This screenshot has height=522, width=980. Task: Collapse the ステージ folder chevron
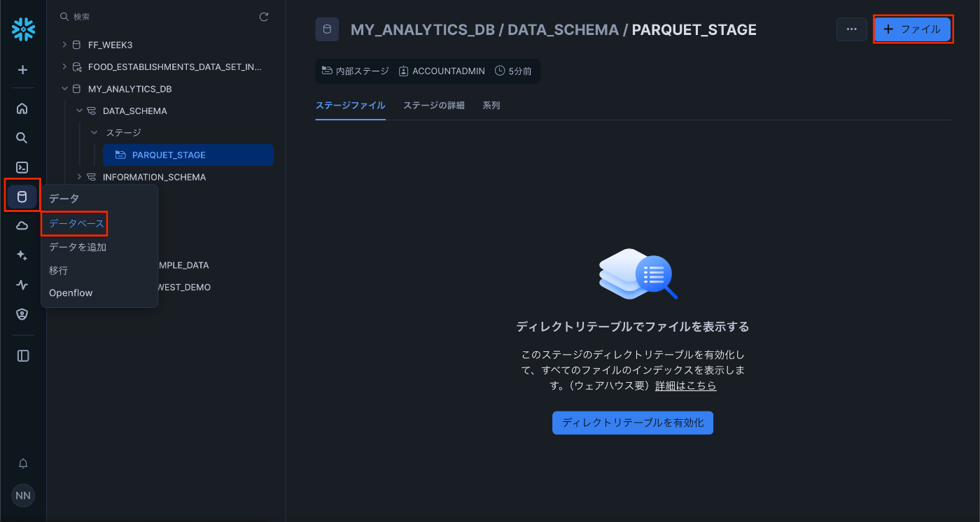click(94, 132)
